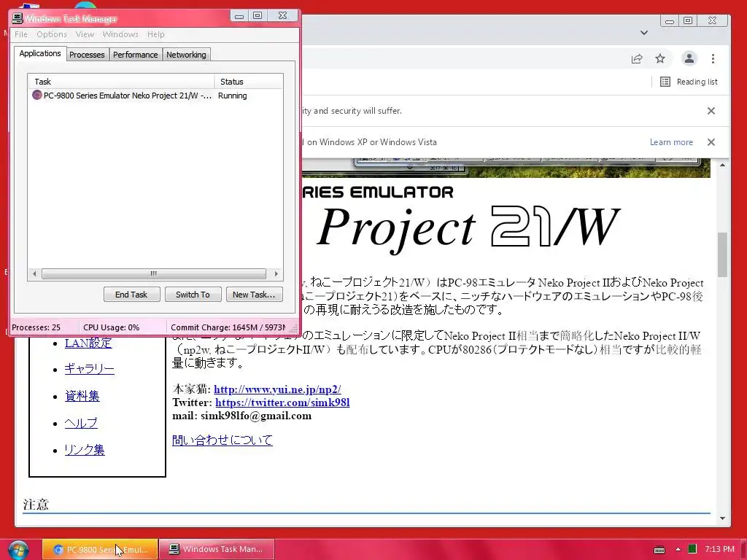Click the Switch To button
The height and width of the screenshot is (560, 747).
pyautogui.click(x=193, y=295)
